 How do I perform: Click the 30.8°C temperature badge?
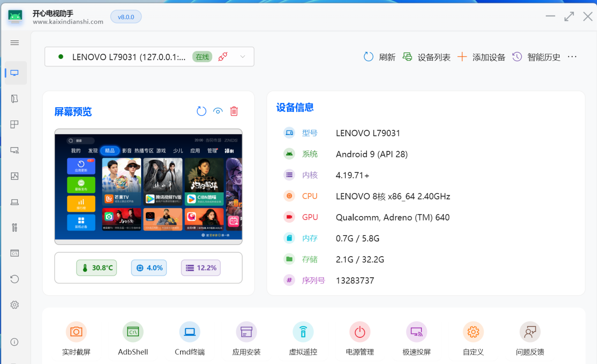click(x=97, y=268)
